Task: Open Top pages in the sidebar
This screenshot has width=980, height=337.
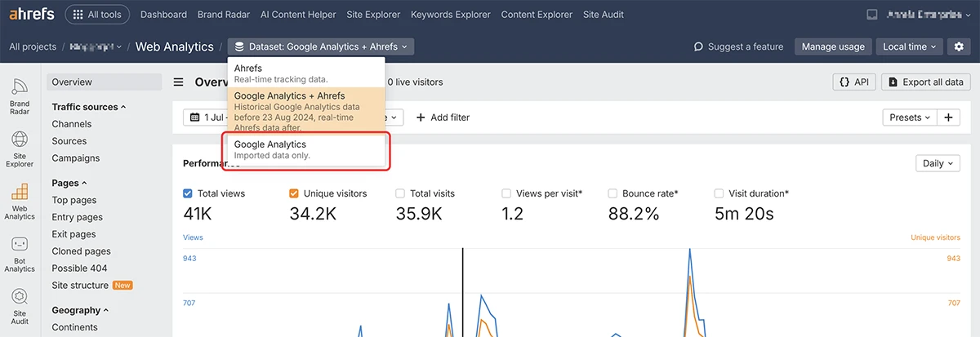Action: [x=74, y=200]
